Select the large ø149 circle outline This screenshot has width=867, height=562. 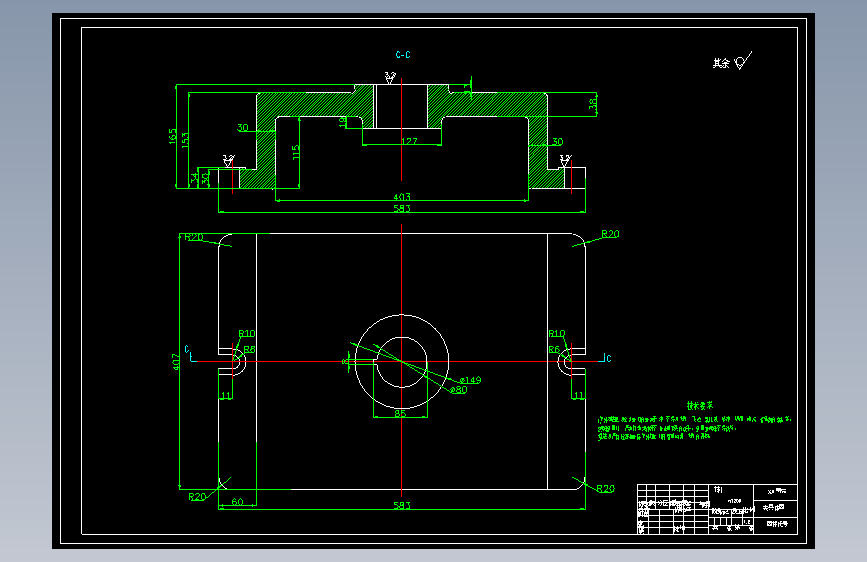(x=402, y=362)
